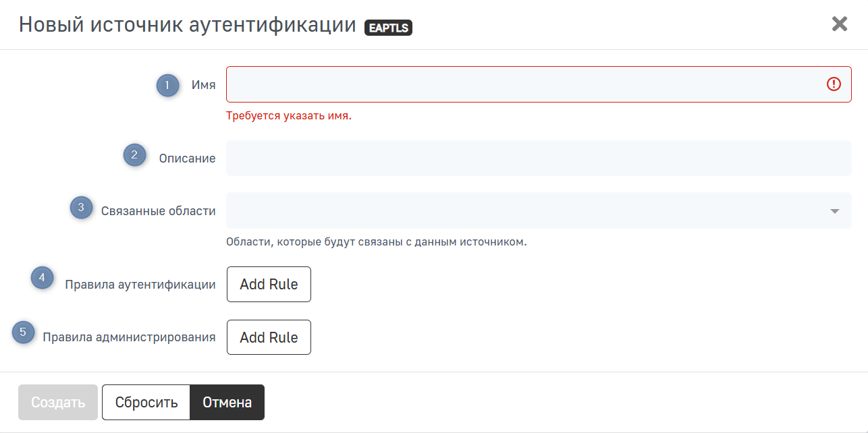Open the Связанные области dropdown
Viewport: 868px width, 433px height.
(x=538, y=210)
